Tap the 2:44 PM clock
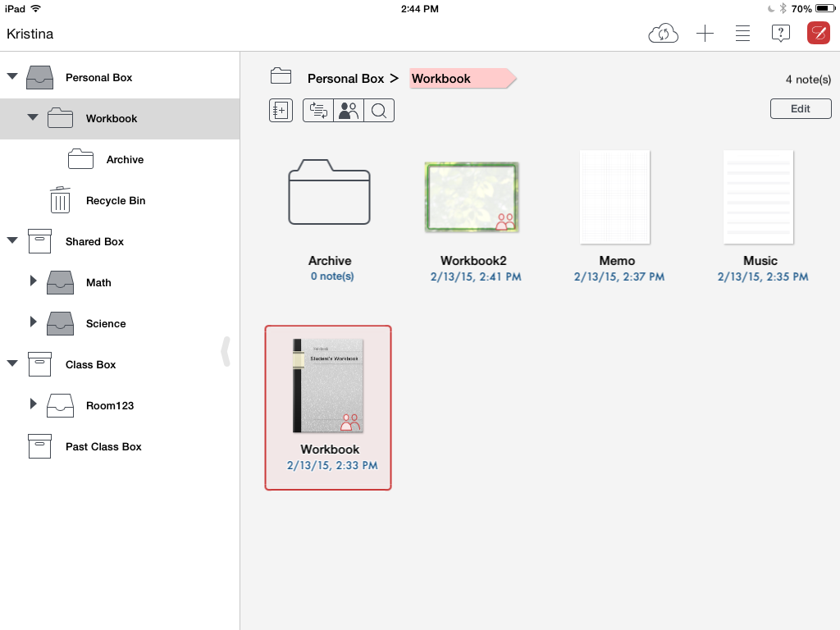Image resolution: width=840 pixels, height=630 pixels. (420, 8)
